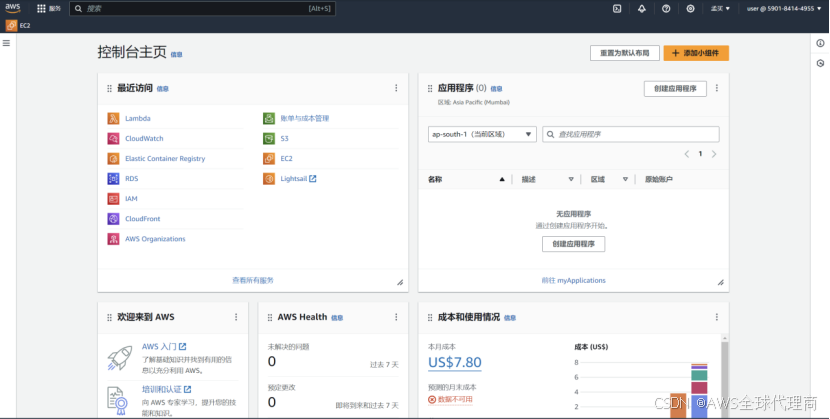Open the 培训和认证 link
The width and height of the screenshot is (830, 419).
pyautogui.click(x=166, y=389)
